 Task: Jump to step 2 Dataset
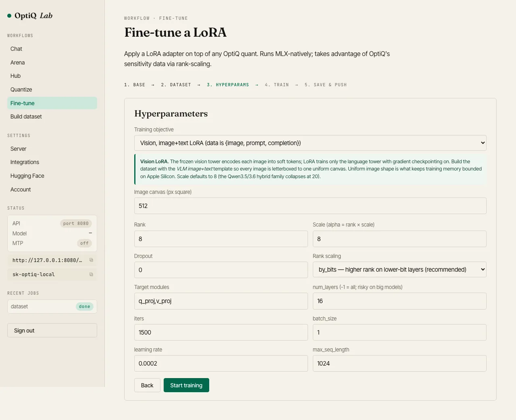click(x=176, y=85)
